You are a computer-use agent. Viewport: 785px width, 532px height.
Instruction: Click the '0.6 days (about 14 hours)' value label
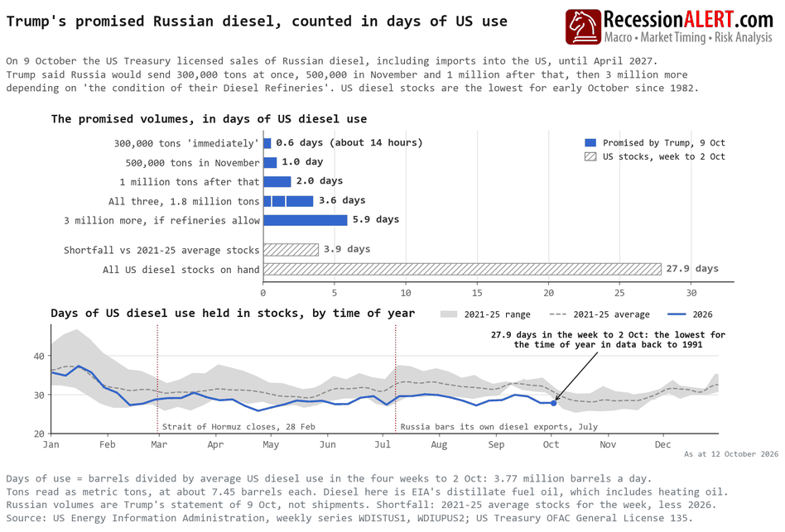click(x=349, y=143)
